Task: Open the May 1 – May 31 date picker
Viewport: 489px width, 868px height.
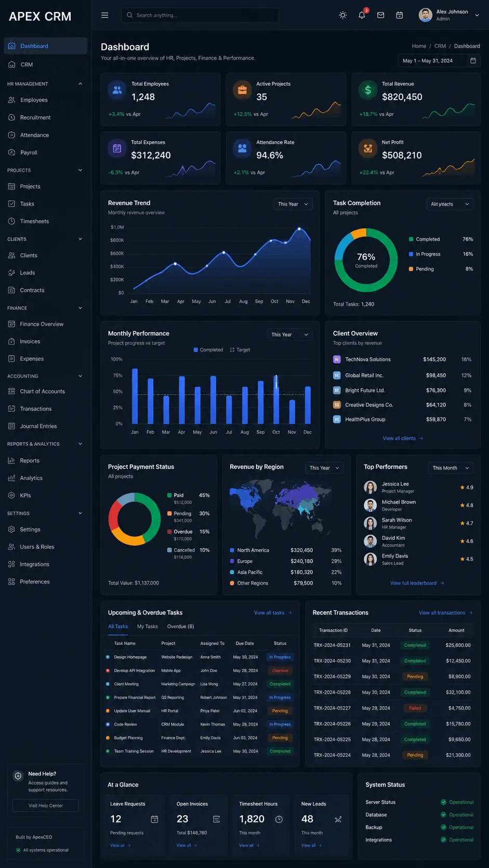Action: pos(439,61)
